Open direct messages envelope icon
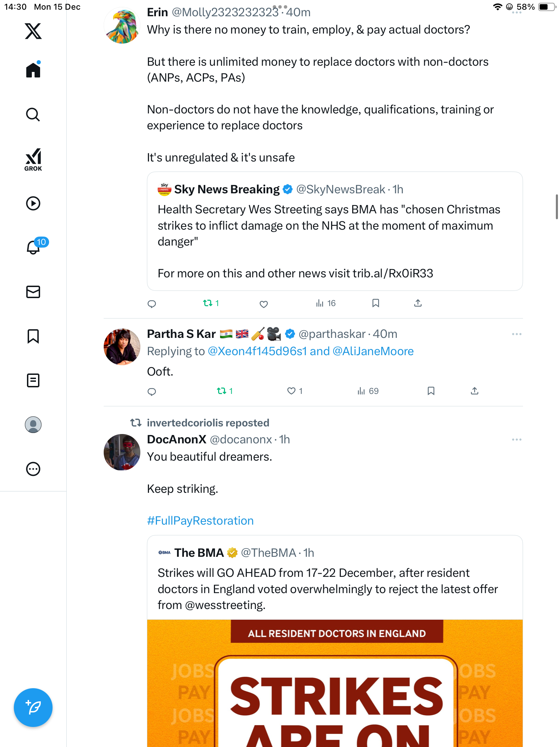 [x=33, y=292]
